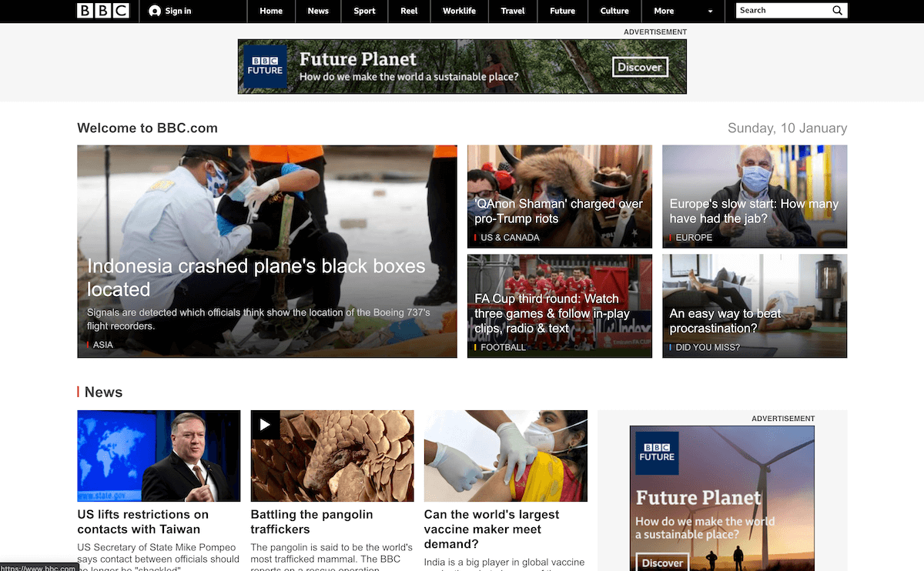Open the More nav label
924x571 pixels.
click(664, 11)
